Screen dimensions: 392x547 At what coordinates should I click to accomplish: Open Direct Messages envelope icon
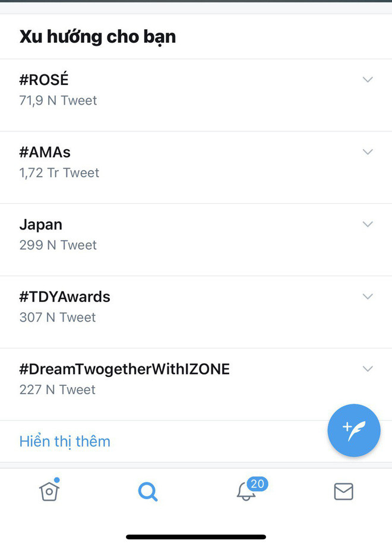(343, 492)
